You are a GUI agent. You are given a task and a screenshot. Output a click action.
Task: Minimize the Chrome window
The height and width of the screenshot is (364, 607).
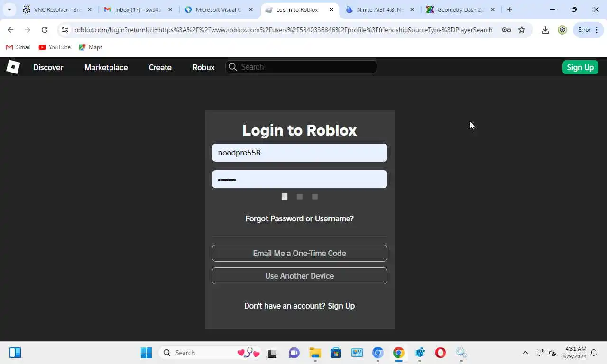(x=552, y=9)
